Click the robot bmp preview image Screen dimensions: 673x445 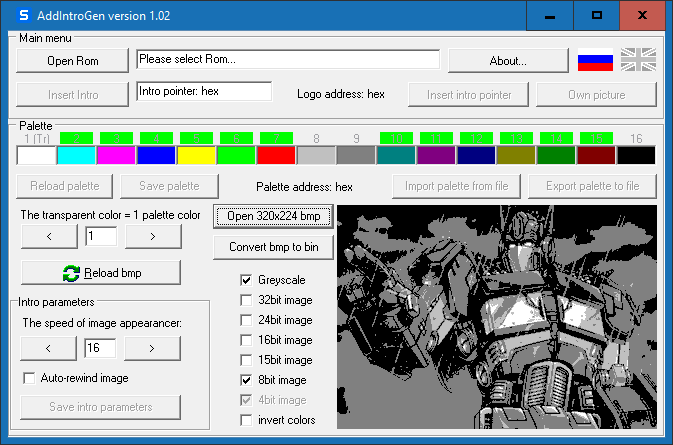point(497,317)
